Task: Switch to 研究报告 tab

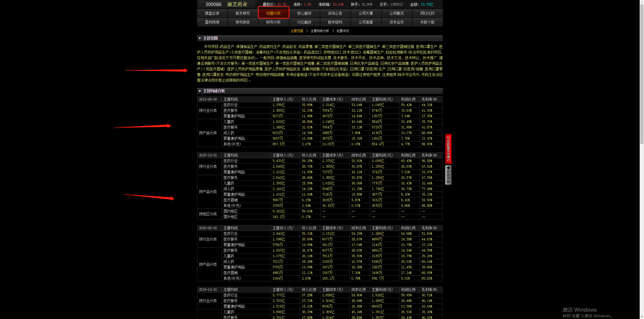Action: click(x=243, y=22)
